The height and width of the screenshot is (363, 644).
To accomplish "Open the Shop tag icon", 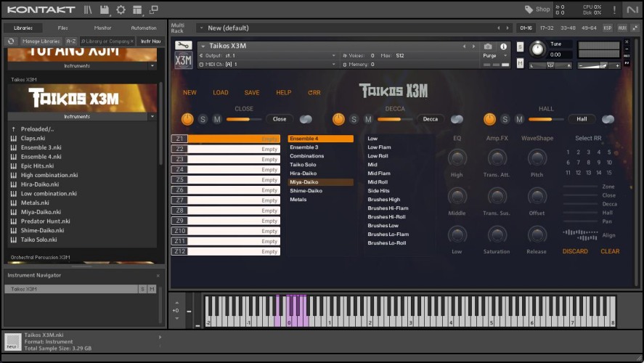I will [x=529, y=9].
